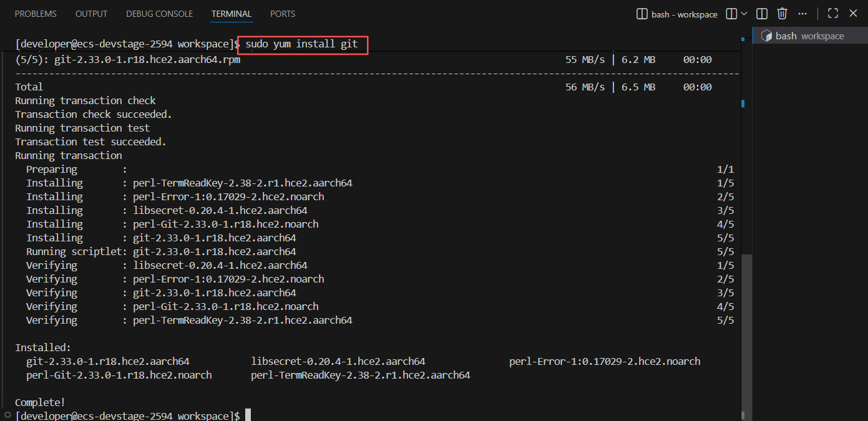The width and height of the screenshot is (868, 421).
Task: Select the Terminal tab
Action: [232, 14]
